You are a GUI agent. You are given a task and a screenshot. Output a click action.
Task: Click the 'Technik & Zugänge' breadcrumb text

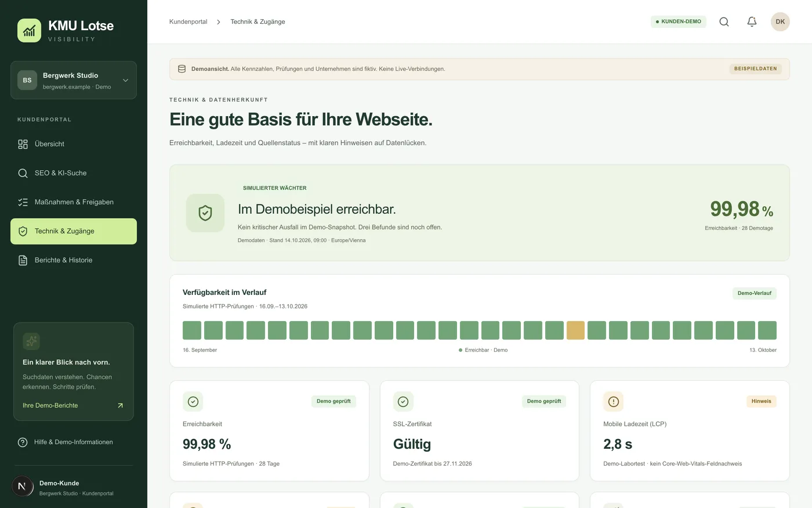258,21
